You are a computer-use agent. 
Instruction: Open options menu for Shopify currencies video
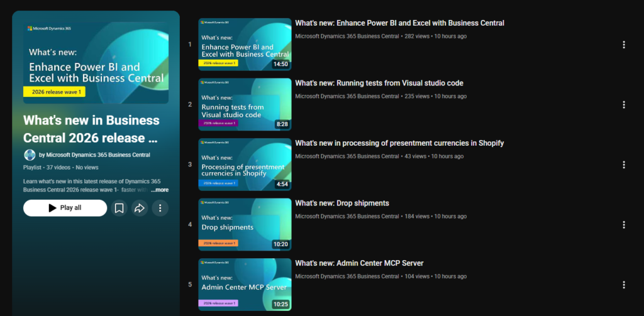pyautogui.click(x=623, y=165)
